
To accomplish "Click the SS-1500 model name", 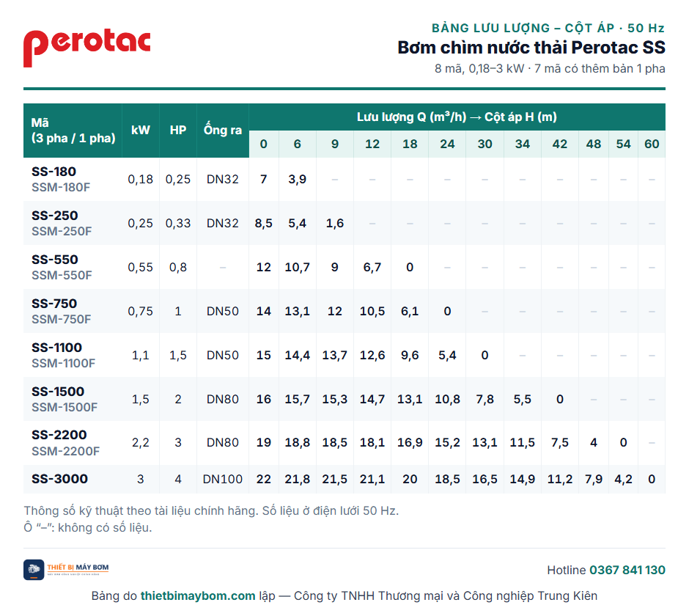I will pos(58,392).
